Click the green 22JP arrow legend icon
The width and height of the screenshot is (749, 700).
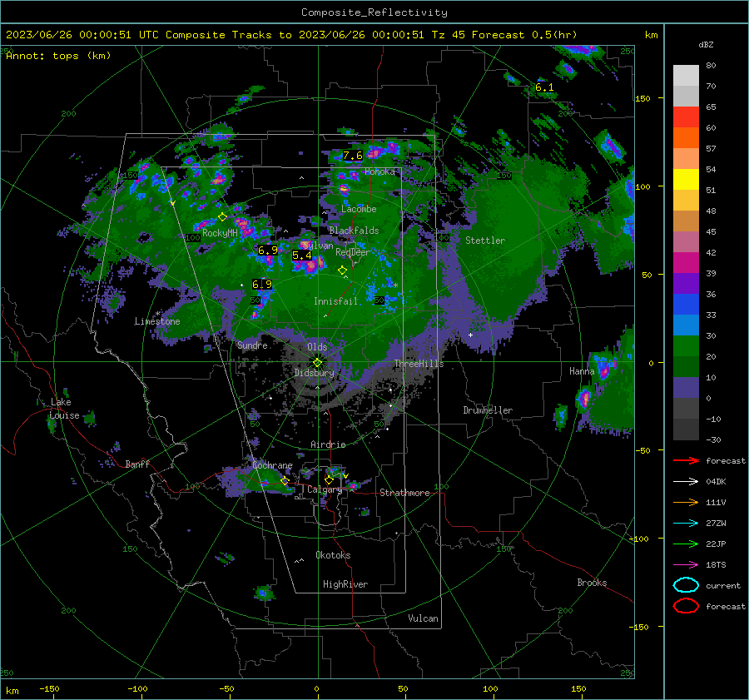point(686,544)
